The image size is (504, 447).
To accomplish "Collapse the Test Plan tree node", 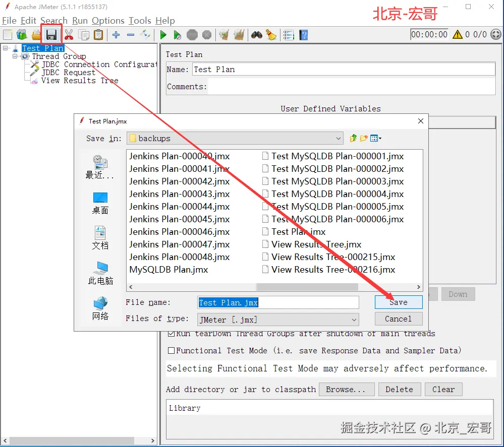I will [6, 48].
